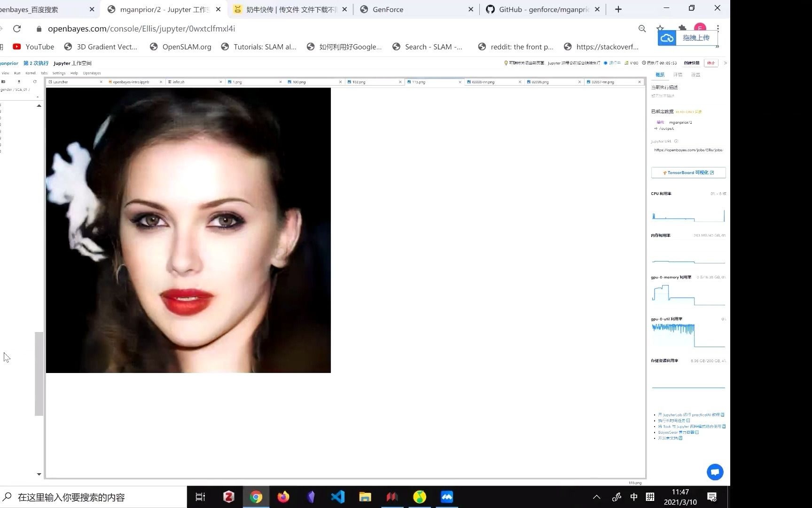Expand the chevron next to 停止 button

click(725, 63)
